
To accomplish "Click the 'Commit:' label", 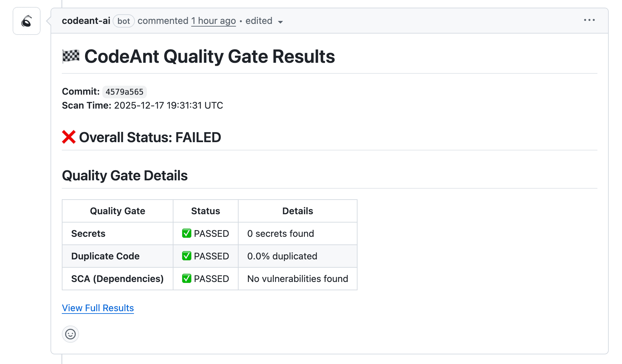I will (x=81, y=91).
